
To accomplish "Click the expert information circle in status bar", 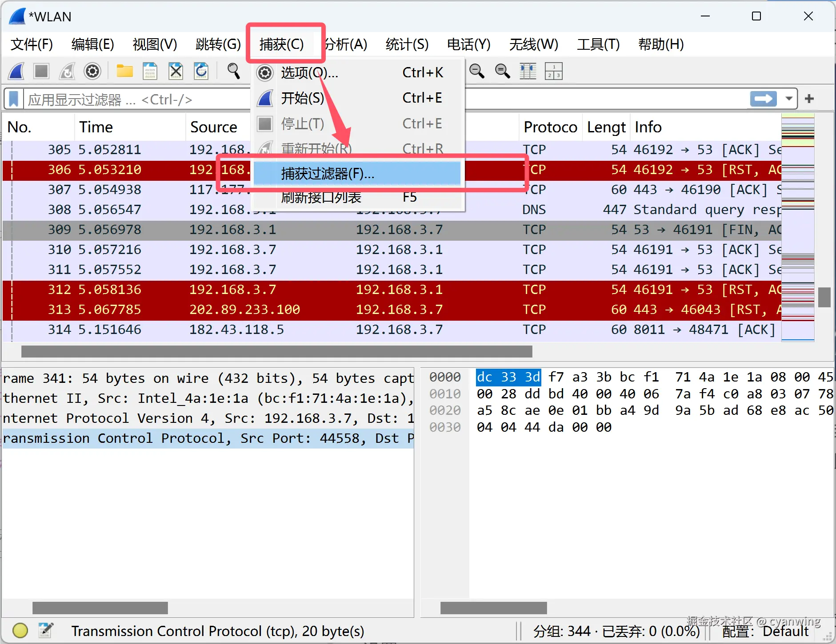I will [20, 630].
